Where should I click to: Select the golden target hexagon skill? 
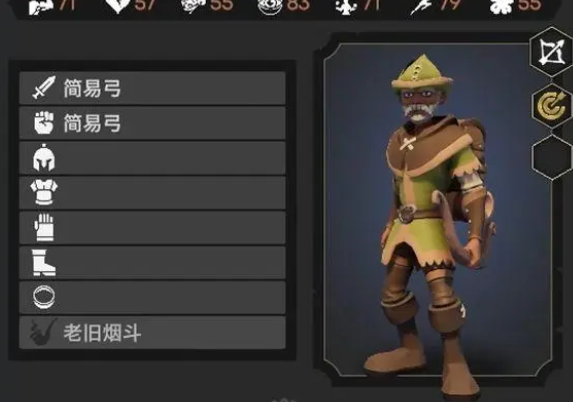click(552, 106)
